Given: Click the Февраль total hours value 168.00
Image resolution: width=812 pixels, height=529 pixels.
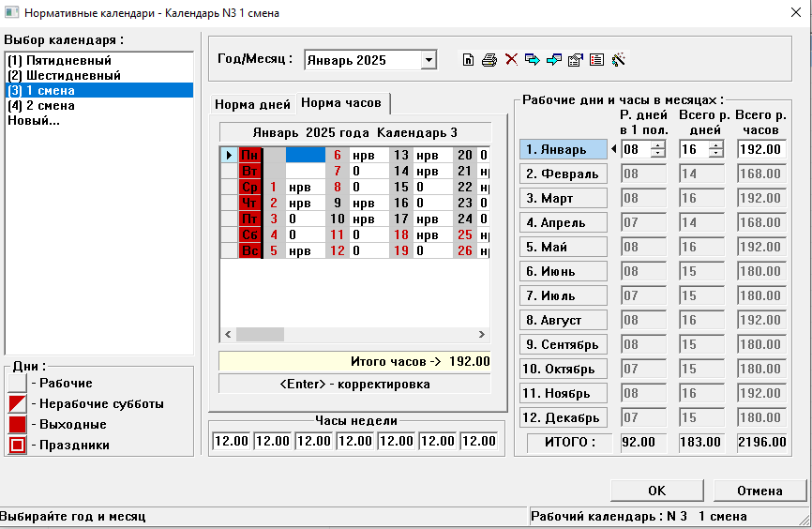Looking at the screenshot, I should click(x=761, y=174).
